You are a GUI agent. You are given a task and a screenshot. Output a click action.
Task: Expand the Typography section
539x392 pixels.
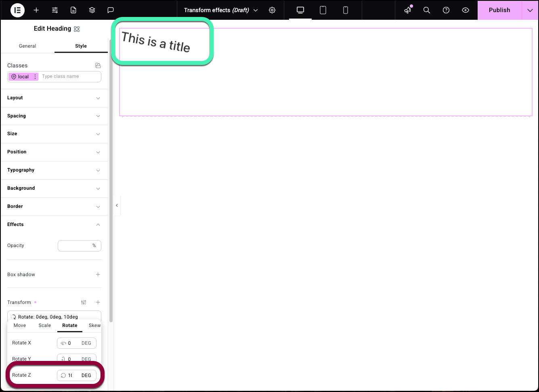tap(54, 170)
